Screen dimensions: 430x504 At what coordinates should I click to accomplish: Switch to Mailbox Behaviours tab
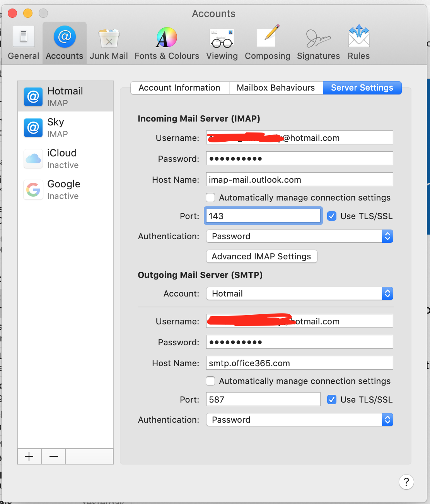coord(276,88)
